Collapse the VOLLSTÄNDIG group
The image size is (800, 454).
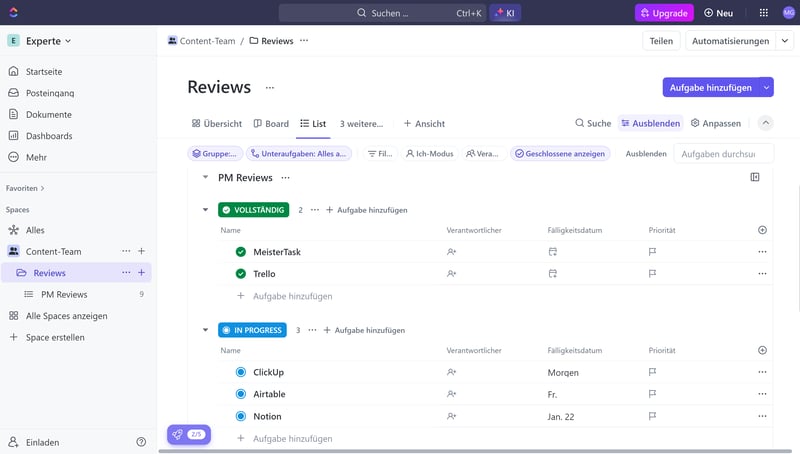(x=205, y=210)
